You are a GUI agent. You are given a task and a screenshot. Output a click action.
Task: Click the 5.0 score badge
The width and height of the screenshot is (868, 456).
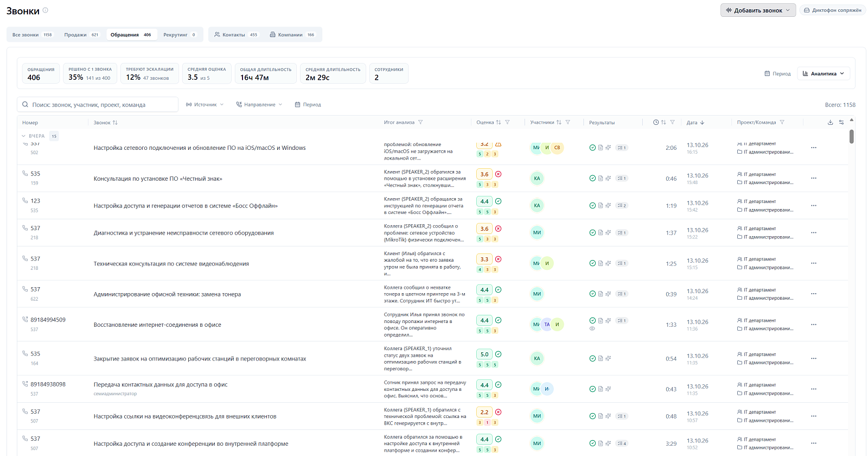tap(484, 354)
